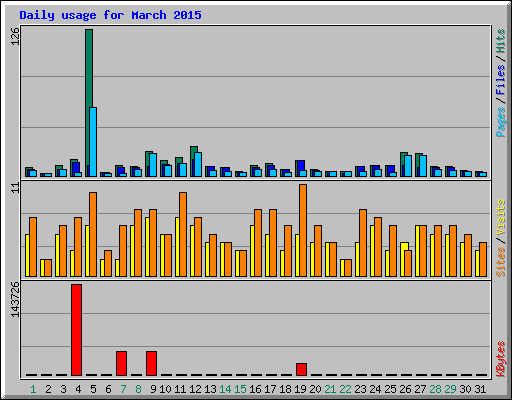
Task: Click the '126' y-axis label
Action: pyautogui.click(x=15, y=36)
